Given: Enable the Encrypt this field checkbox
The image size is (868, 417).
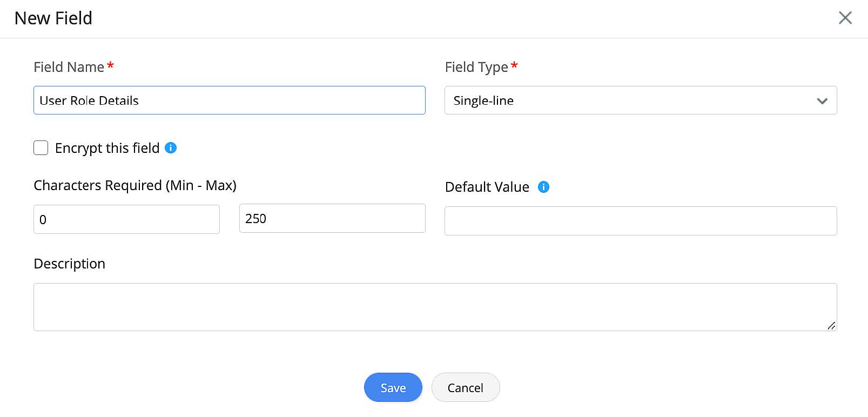Looking at the screenshot, I should tap(41, 148).
